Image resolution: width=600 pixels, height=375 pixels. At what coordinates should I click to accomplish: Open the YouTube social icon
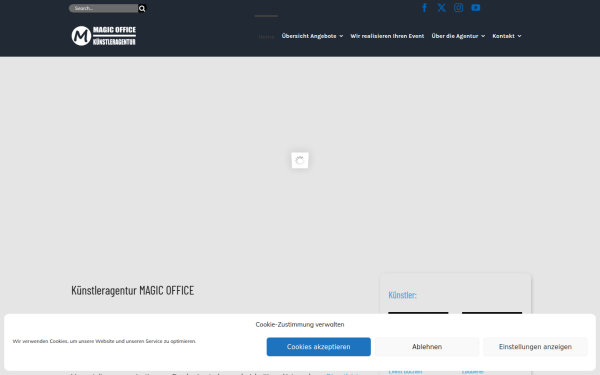(x=476, y=8)
